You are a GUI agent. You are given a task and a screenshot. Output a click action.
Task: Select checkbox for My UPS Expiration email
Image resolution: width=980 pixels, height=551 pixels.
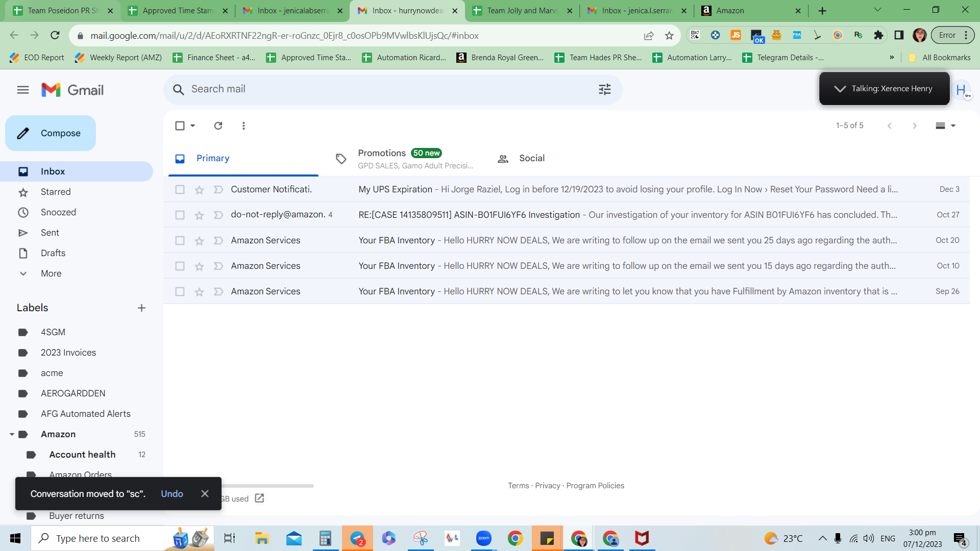click(x=180, y=189)
